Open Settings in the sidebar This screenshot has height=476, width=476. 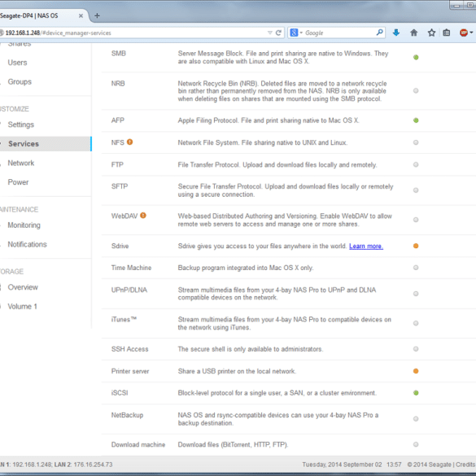20,124
